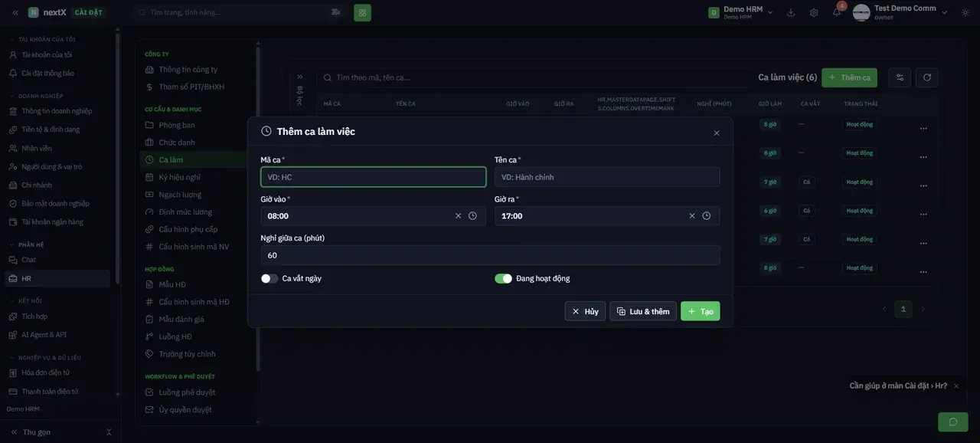Disable the Đang hoạt động switch
Screen dimensions: 980x443
503,278
